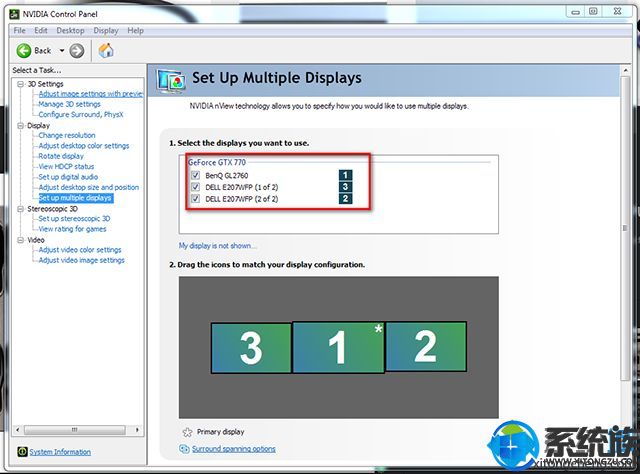
Task: Select display 2 in the arrangement area
Action: point(426,347)
